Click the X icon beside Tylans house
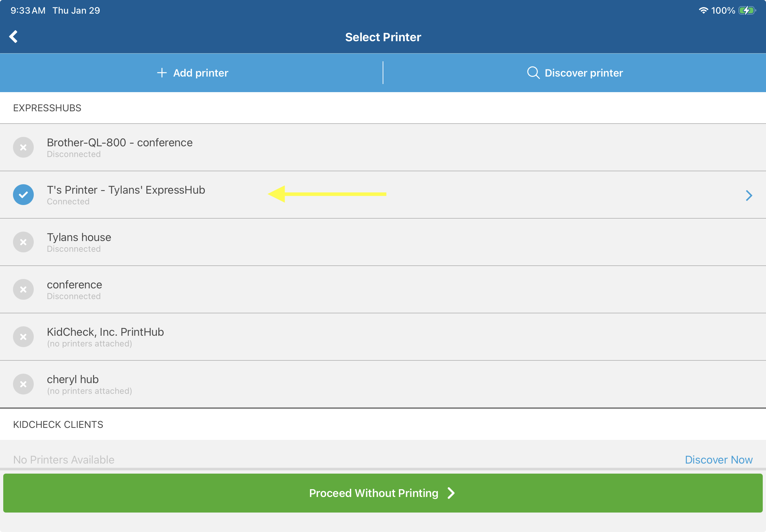The width and height of the screenshot is (766, 532). [x=23, y=242]
